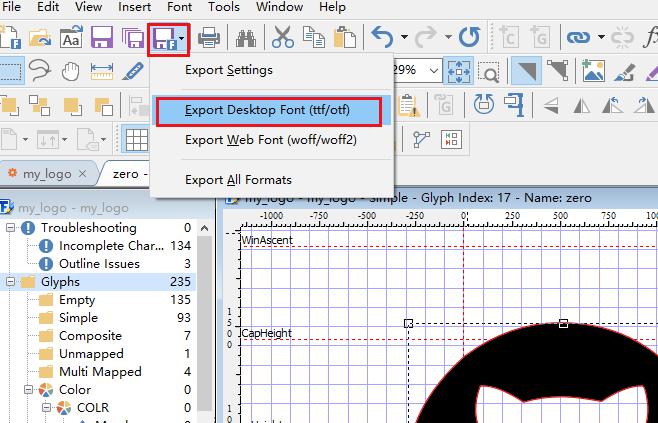Collapse the COLR tree node
Screen dimensions: 658x423
coord(47,407)
